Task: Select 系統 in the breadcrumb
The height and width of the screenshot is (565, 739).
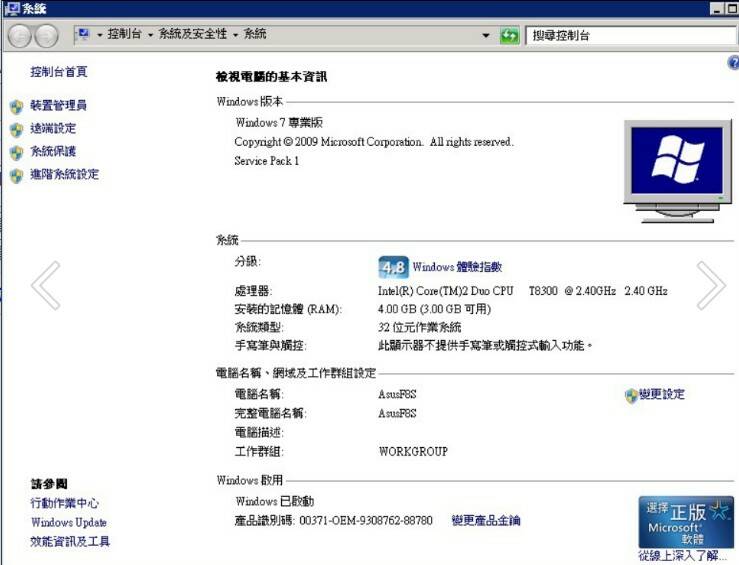Action: tap(255, 34)
